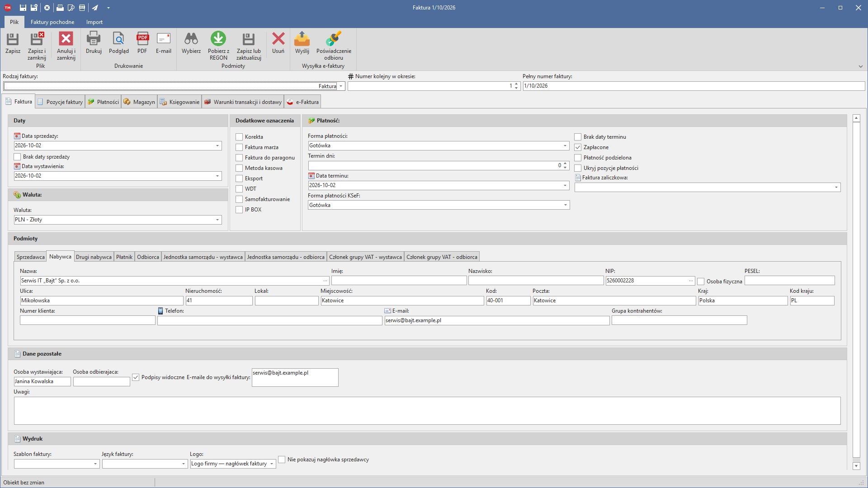The width and height of the screenshot is (868, 488).
Task: Toggle Podpisy widoczne checkbox
Action: point(136,377)
